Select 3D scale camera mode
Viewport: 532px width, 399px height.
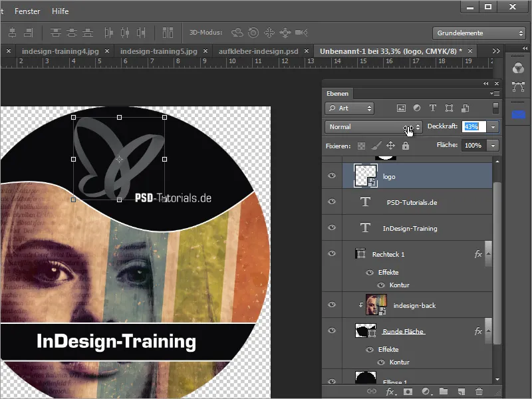click(301, 33)
